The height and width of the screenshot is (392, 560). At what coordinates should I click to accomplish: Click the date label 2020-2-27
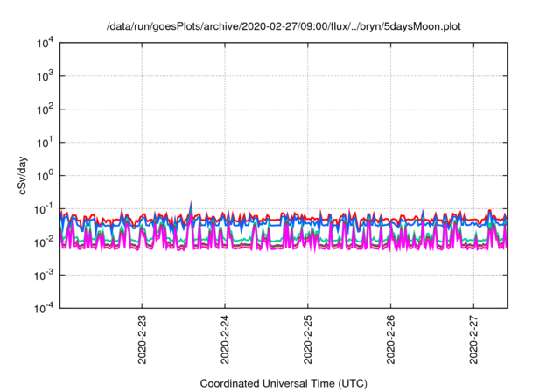(473, 339)
